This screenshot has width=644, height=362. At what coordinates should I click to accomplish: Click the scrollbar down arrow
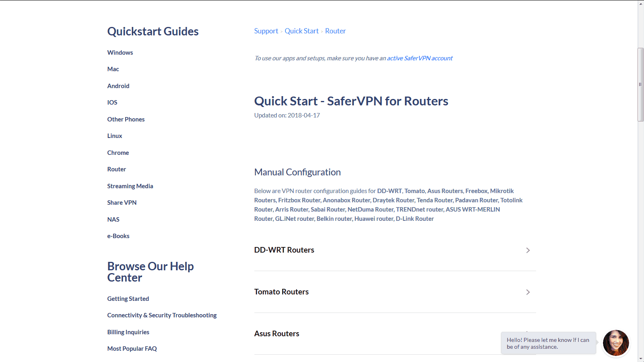point(641,358)
